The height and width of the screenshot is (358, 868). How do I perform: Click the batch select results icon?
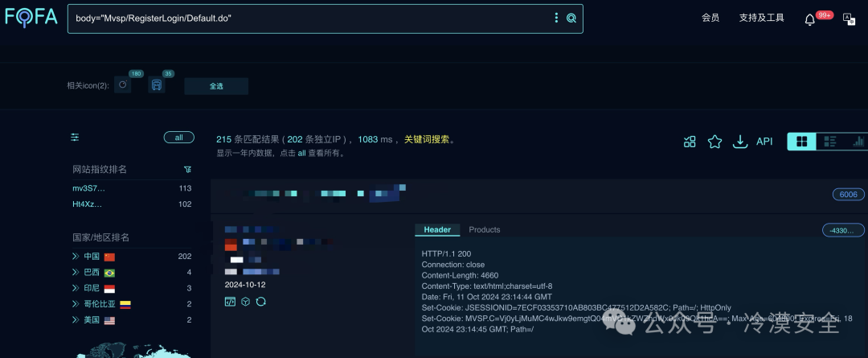coord(690,142)
